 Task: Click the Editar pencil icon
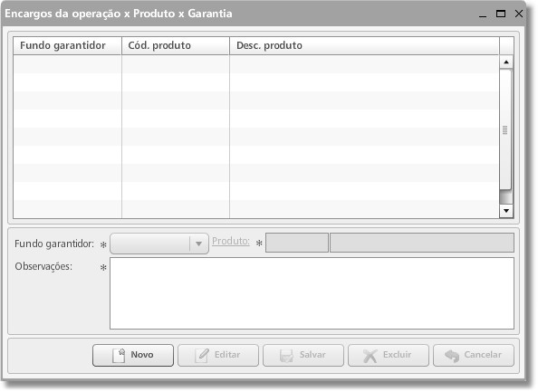click(202, 355)
